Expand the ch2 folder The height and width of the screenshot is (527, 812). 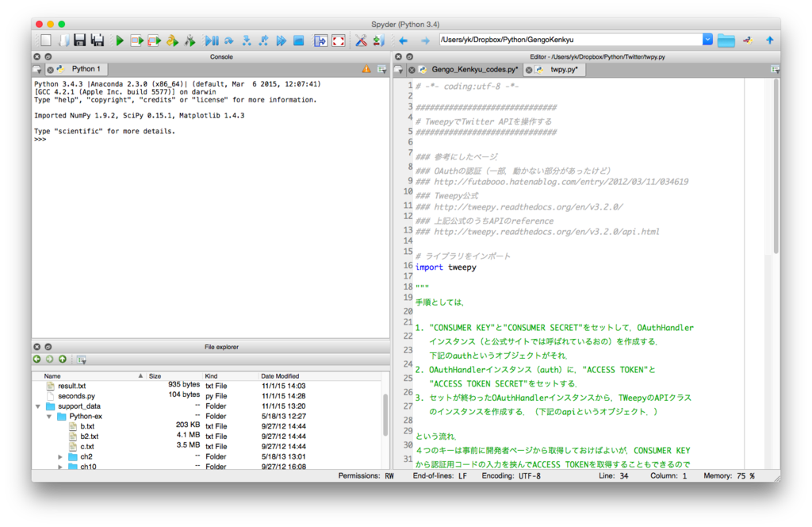click(60, 456)
